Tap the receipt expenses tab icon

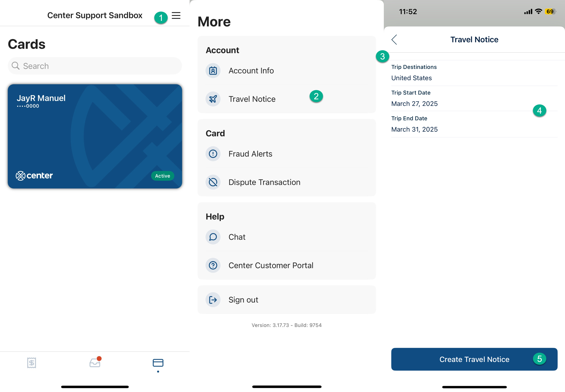point(31,363)
